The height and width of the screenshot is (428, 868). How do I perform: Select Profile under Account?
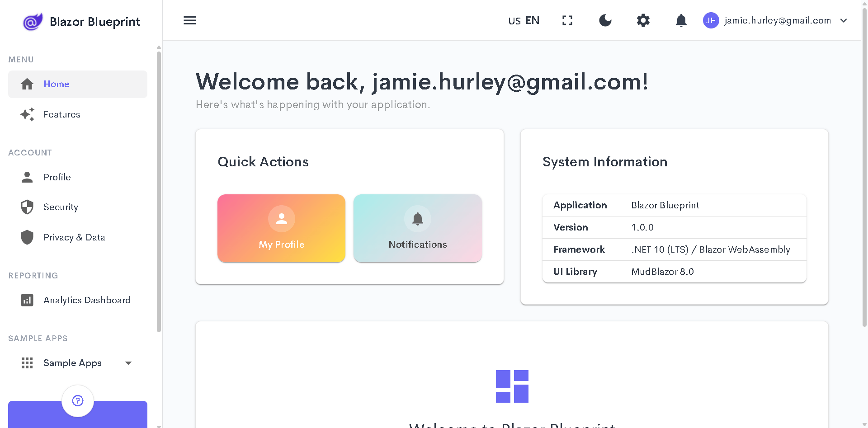tap(57, 177)
